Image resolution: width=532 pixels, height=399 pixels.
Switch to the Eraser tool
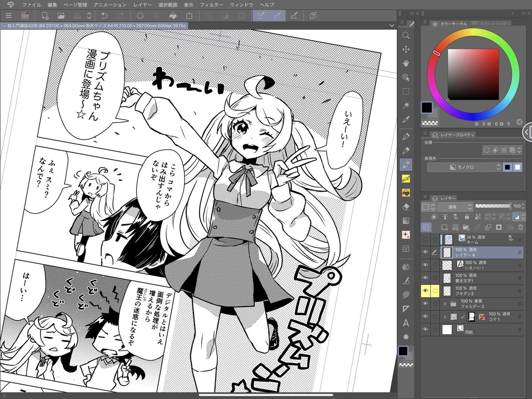[x=406, y=207]
